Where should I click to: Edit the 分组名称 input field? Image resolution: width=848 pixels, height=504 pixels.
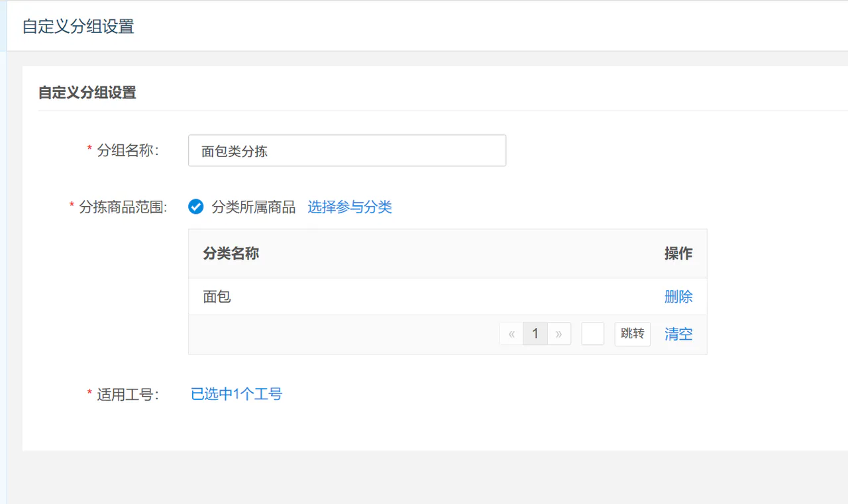click(x=347, y=151)
